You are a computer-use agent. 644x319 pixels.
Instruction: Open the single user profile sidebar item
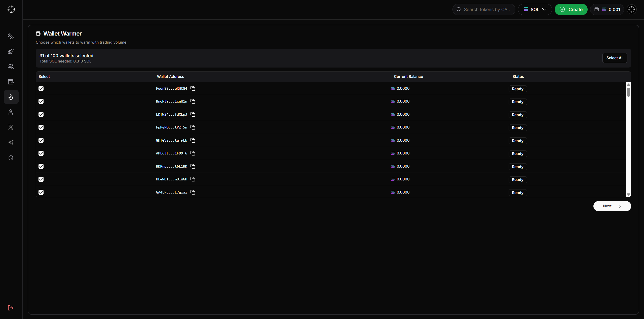pos(11,112)
